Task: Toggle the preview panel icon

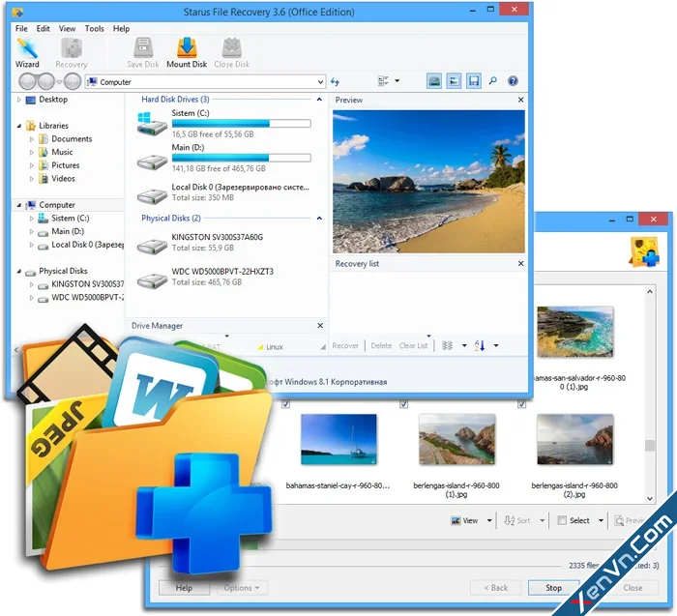Action: coord(454,81)
